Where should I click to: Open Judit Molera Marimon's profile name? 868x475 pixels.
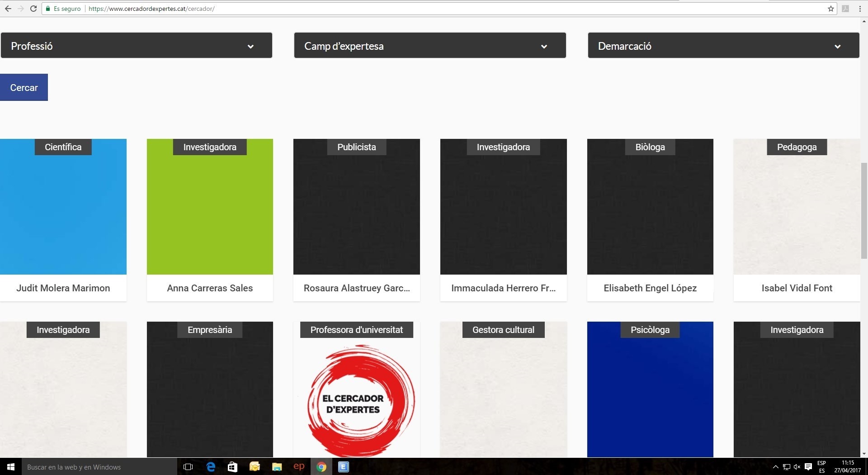[x=63, y=288]
